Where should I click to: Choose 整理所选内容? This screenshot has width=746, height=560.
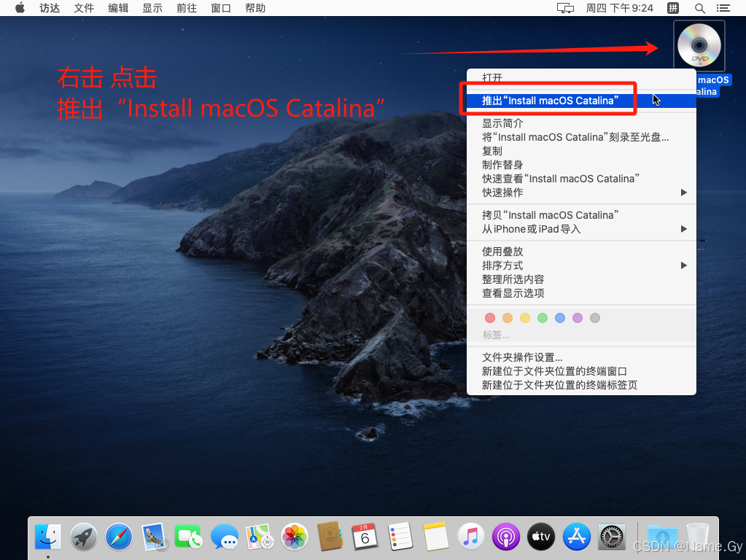coord(581,279)
